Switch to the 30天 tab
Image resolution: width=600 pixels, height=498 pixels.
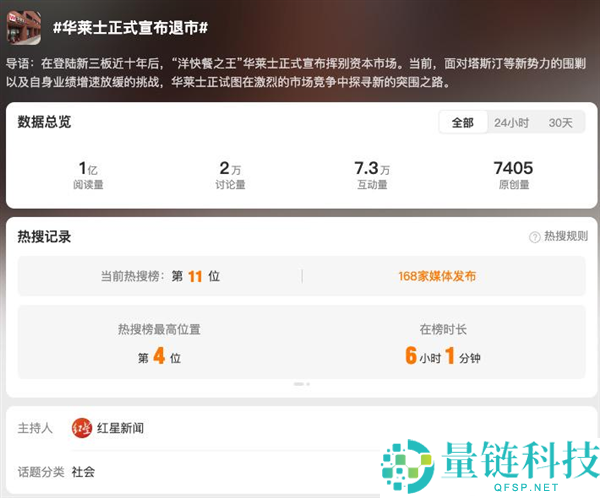point(561,122)
